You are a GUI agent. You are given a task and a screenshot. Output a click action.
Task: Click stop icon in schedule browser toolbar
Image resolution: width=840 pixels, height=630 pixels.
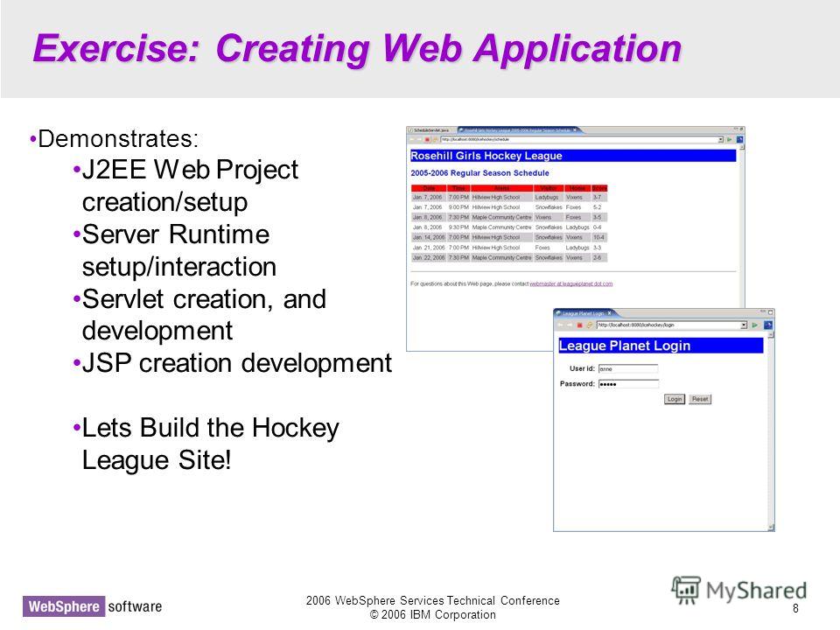point(428,139)
